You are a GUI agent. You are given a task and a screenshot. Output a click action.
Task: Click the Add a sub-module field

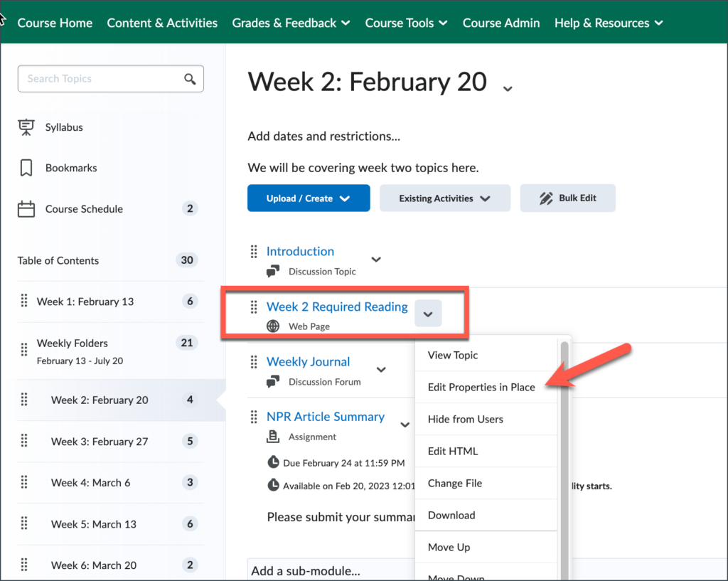point(331,570)
